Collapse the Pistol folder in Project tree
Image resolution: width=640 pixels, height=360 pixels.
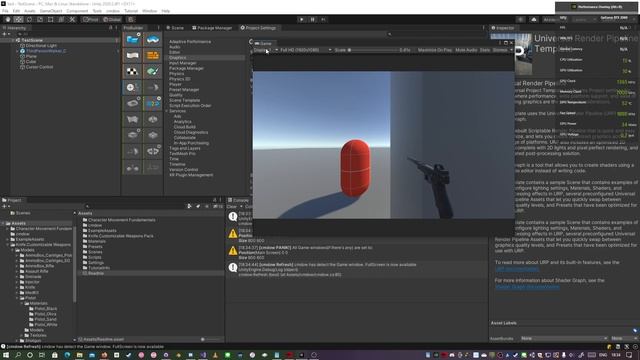[18, 298]
